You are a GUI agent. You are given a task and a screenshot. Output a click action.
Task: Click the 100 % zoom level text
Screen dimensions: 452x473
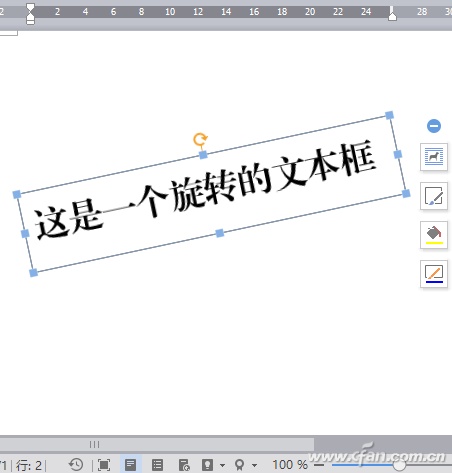[x=290, y=465]
